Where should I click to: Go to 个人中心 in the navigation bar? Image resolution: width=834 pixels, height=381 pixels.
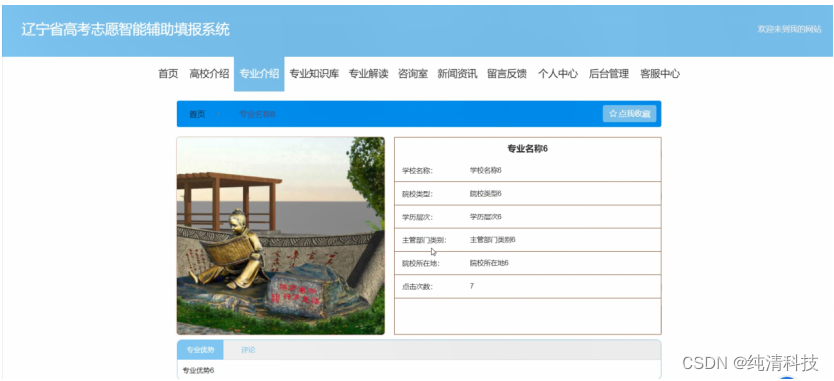click(x=557, y=74)
